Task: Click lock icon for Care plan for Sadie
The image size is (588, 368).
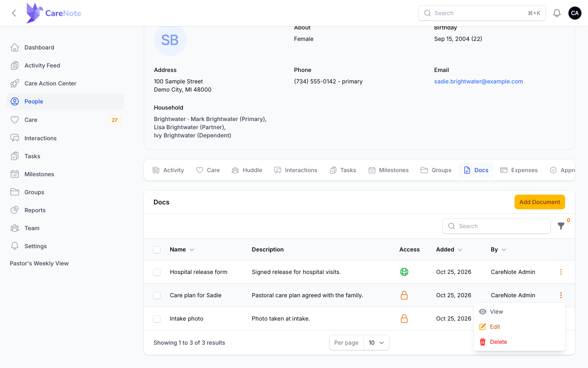Action: (x=404, y=295)
